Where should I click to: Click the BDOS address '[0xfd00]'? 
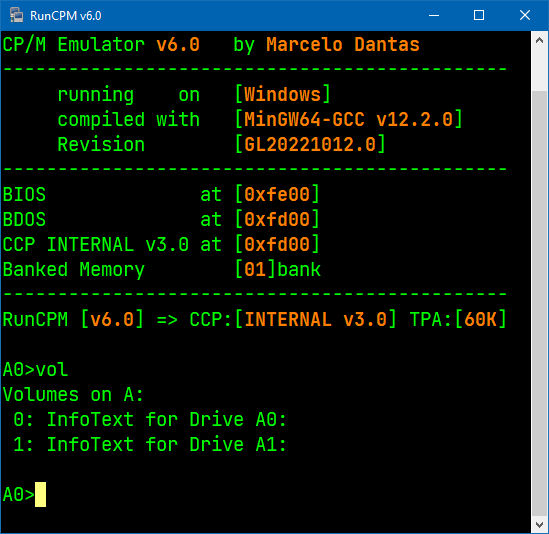click(x=277, y=219)
